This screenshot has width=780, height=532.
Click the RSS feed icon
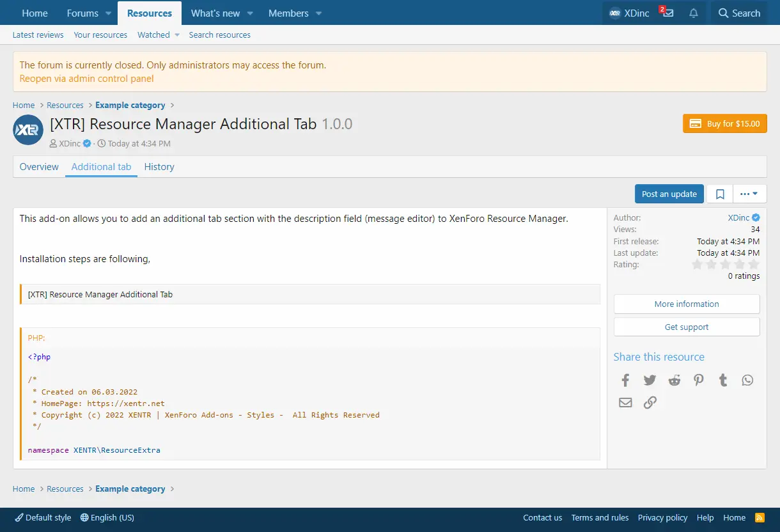[x=760, y=517]
